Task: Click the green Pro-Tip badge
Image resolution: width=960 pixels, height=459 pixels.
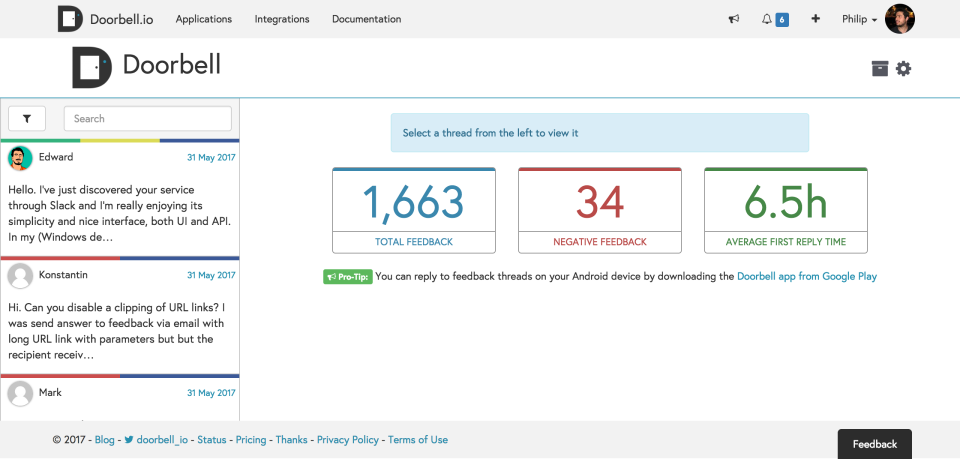Action: pyautogui.click(x=348, y=277)
